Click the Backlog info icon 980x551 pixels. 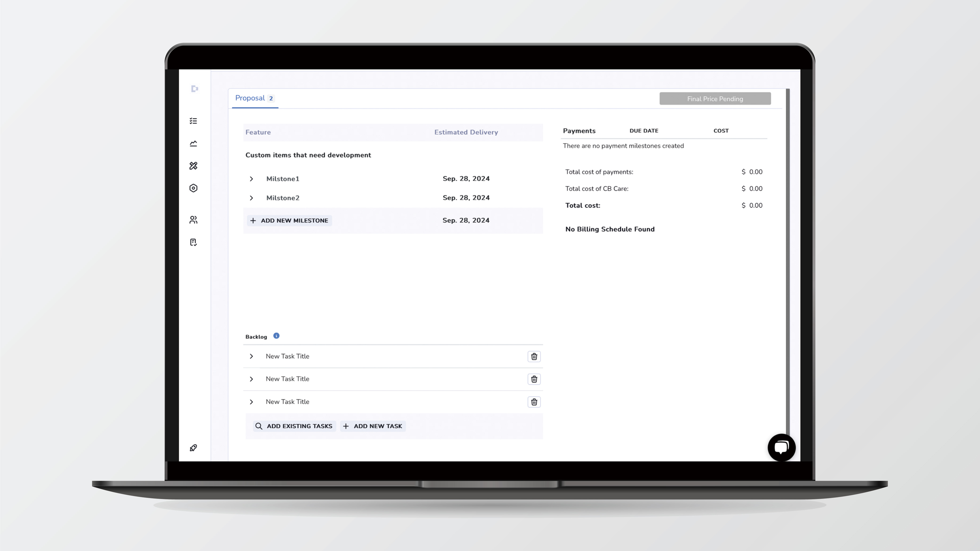(x=277, y=336)
